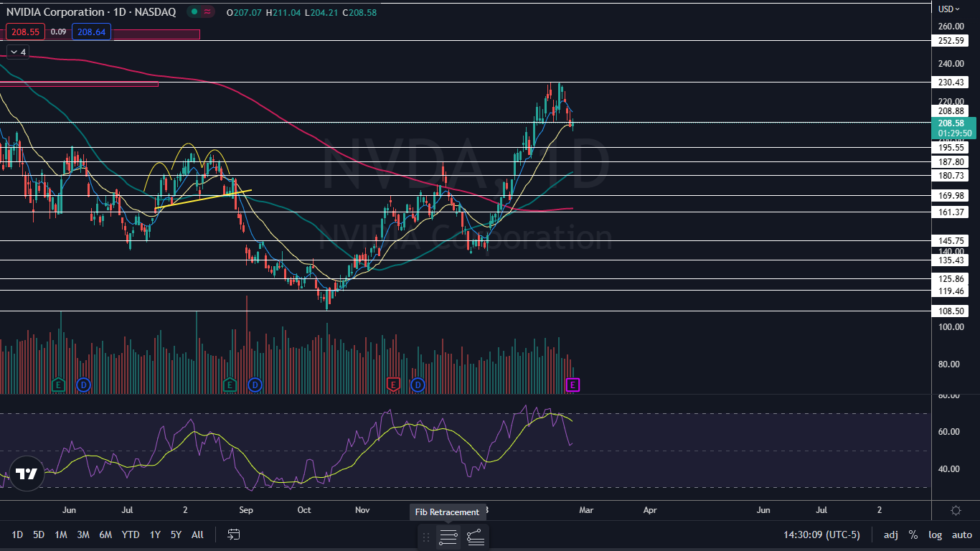The image size is (980, 551).
Task: Toggle percent scale mode
Action: click(913, 534)
